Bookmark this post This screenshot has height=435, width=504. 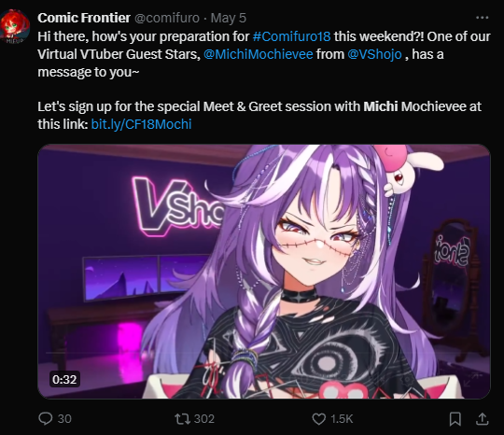coord(455,419)
